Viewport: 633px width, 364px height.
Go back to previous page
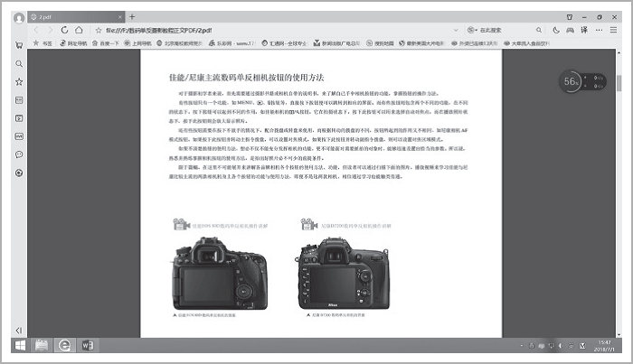click(36, 30)
